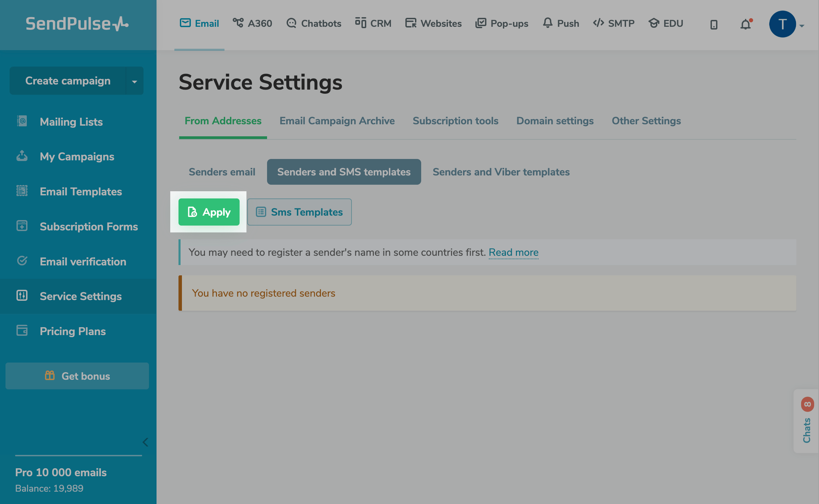Open the Email section in top navigation
819x504 pixels.
199,23
